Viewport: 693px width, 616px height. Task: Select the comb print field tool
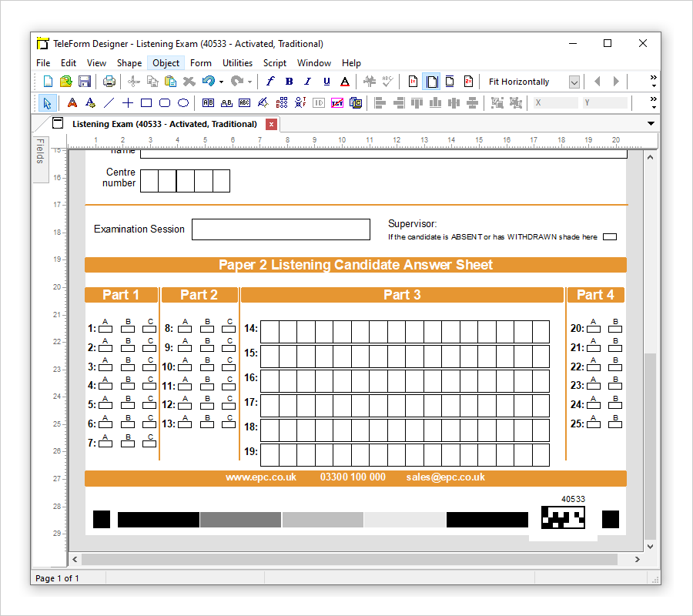pos(226,103)
